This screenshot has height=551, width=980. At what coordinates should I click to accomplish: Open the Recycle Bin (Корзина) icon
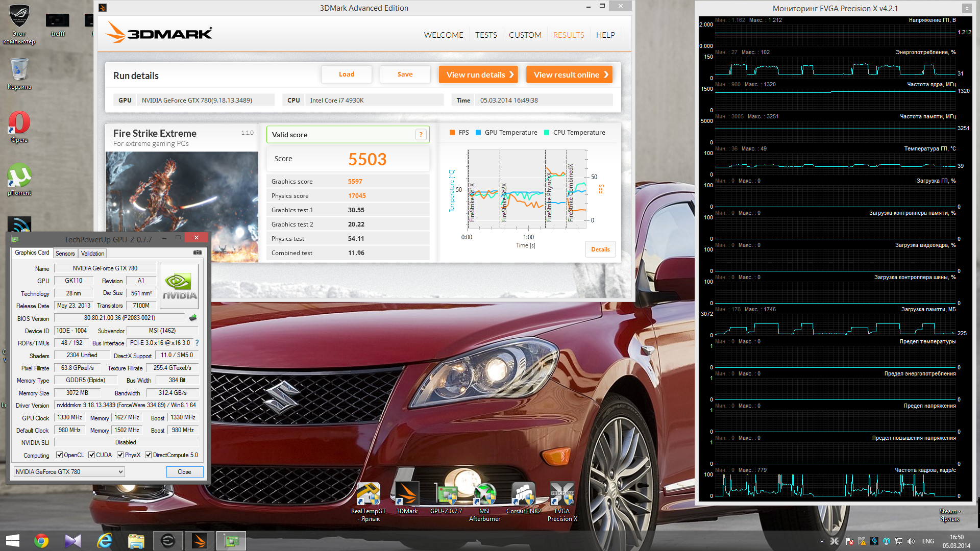(19, 73)
